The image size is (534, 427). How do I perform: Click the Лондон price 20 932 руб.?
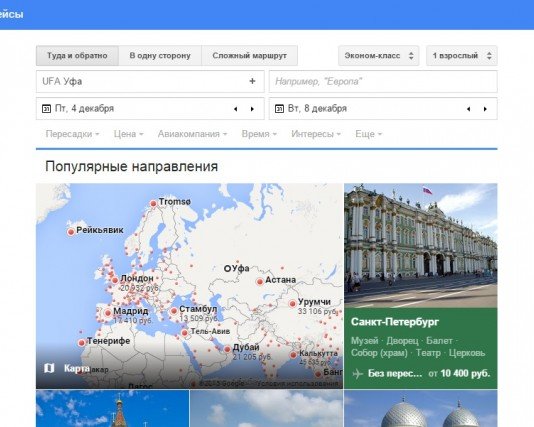tap(140, 288)
